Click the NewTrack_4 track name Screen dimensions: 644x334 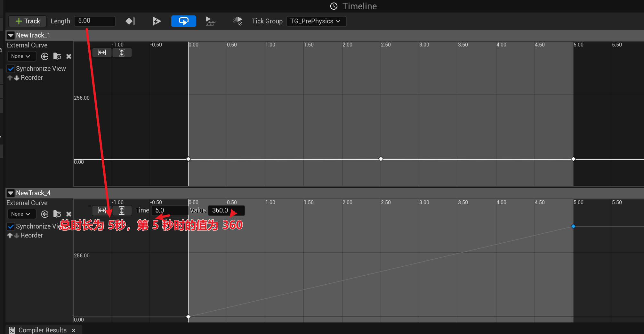tap(33, 193)
